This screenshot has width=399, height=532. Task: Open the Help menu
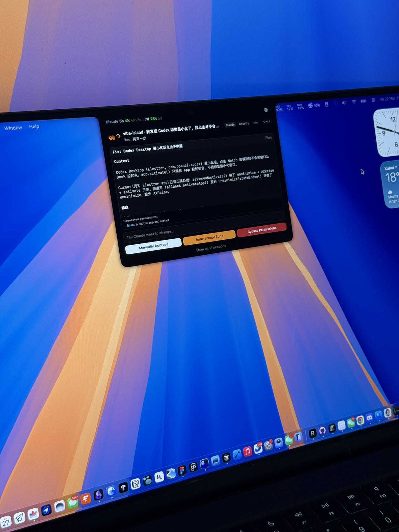pyautogui.click(x=34, y=127)
